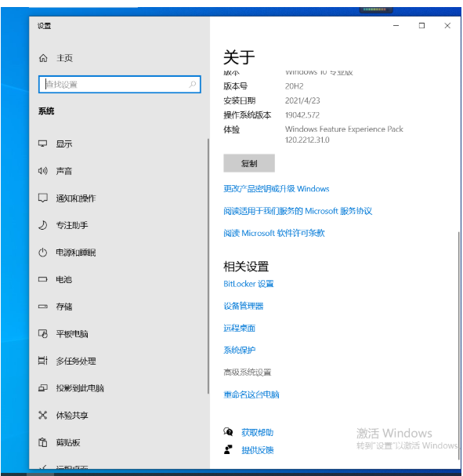Open the BitLocker 设置 link
This screenshot has width=463, height=476.
tap(248, 284)
